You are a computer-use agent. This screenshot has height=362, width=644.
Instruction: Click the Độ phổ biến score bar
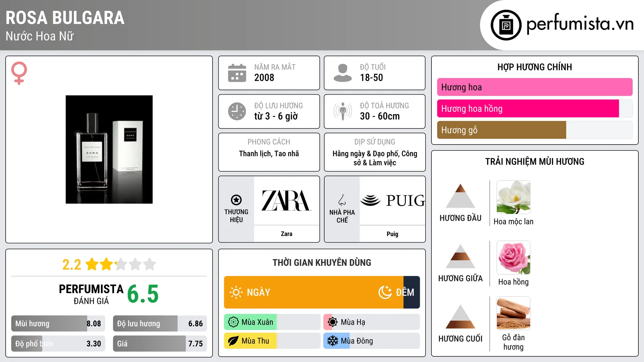coord(58,344)
